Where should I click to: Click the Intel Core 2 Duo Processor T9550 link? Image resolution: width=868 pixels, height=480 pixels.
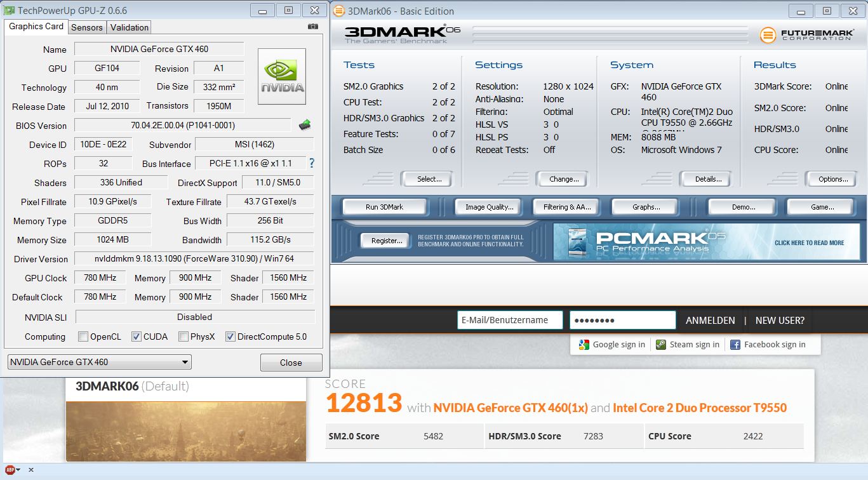[x=700, y=408]
